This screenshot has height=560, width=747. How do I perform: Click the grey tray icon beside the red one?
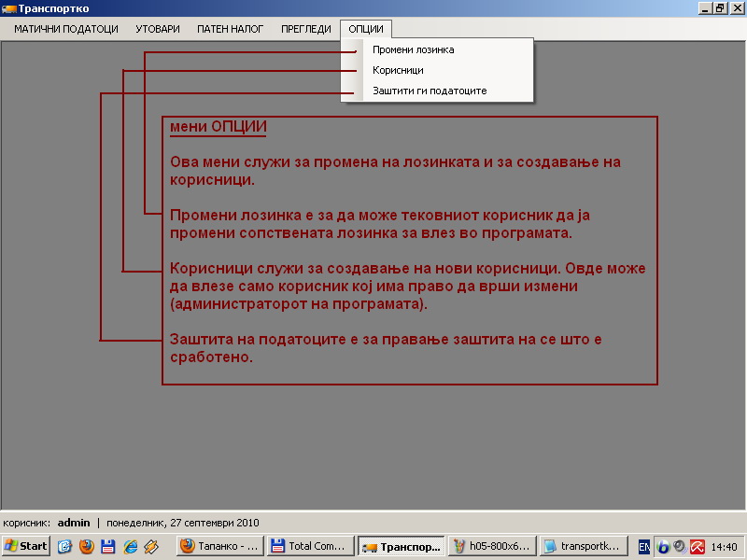pos(680,546)
